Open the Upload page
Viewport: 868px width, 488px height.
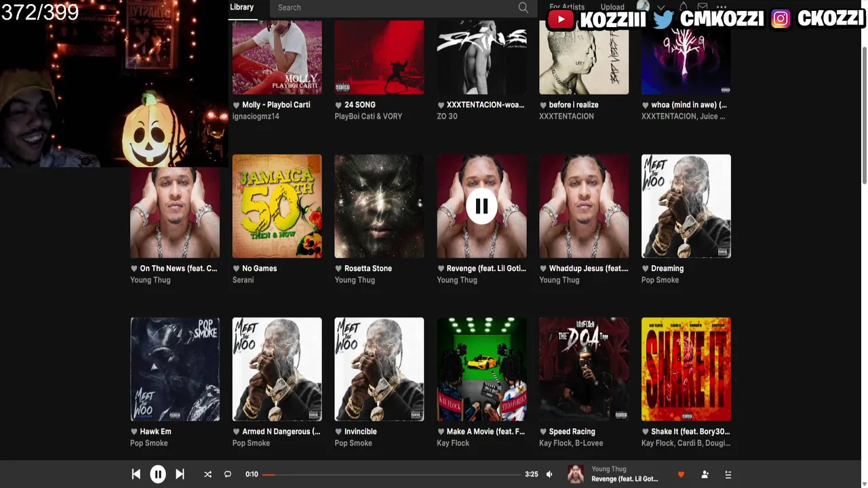[x=612, y=7]
